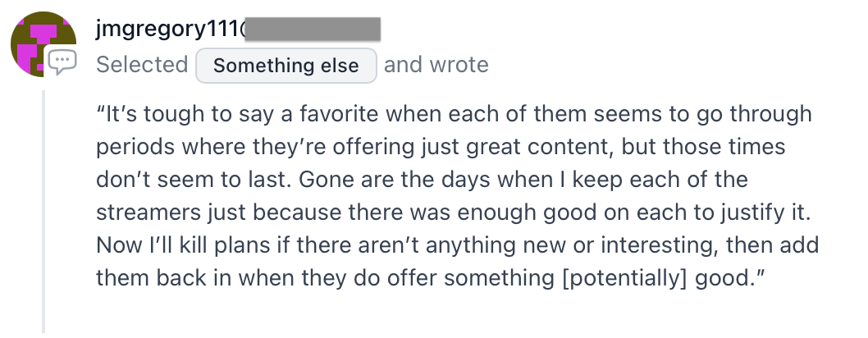Viewport: 868px width, 338px height.
Task: Click the "and wrote" text
Action: tap(436, 65)
